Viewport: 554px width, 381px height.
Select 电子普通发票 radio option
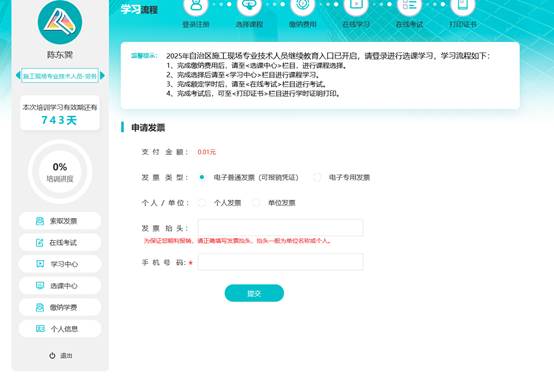tap(202, 177)
